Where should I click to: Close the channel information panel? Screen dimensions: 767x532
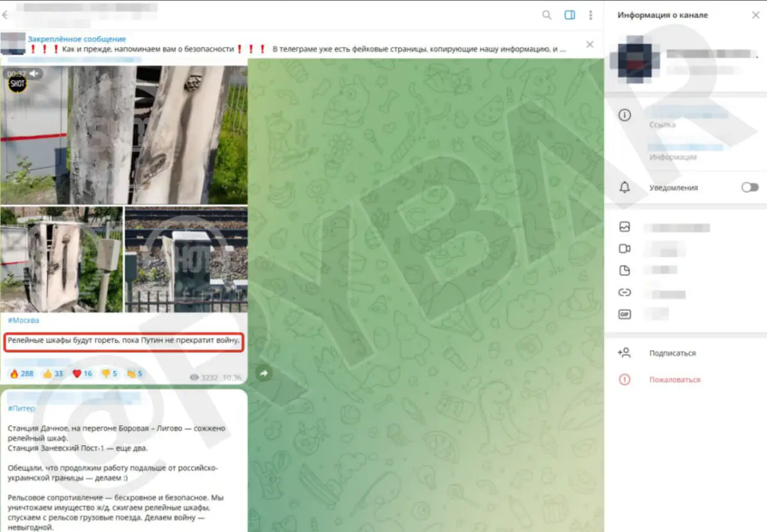pos(755,15)
